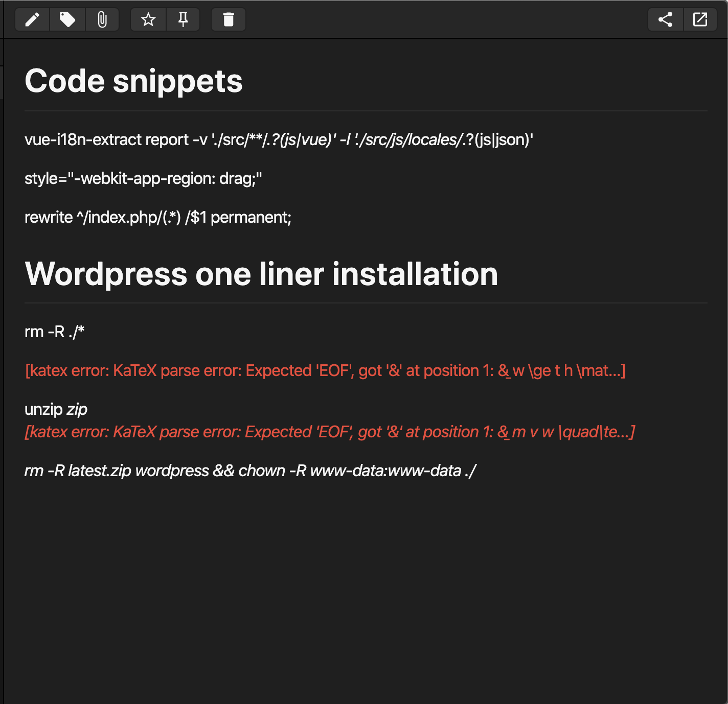Click the 'rewrite ^/index.php' line
Screen dimensions: 728x704
158,217
